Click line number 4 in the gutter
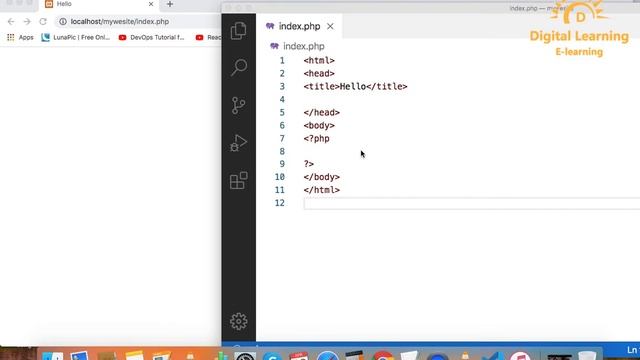This screenshot has height=360, width=640. (x=282, y=100)
